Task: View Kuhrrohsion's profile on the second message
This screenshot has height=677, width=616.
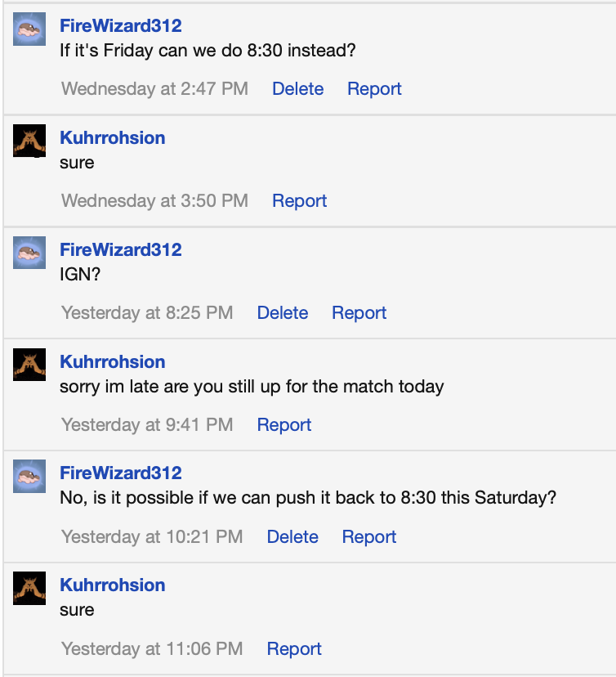Action: (x=112, y=137)
